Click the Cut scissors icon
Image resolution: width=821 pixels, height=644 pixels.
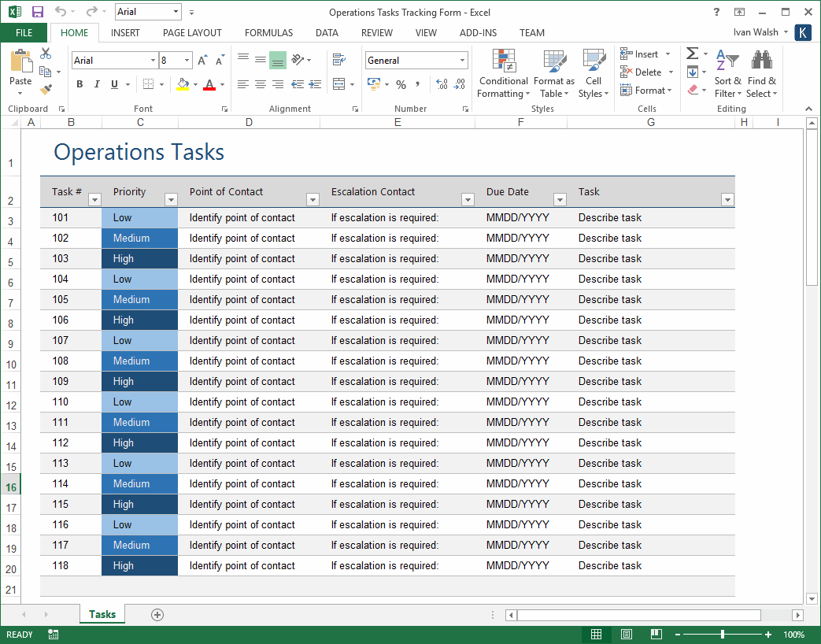click(x=46, y=54)
